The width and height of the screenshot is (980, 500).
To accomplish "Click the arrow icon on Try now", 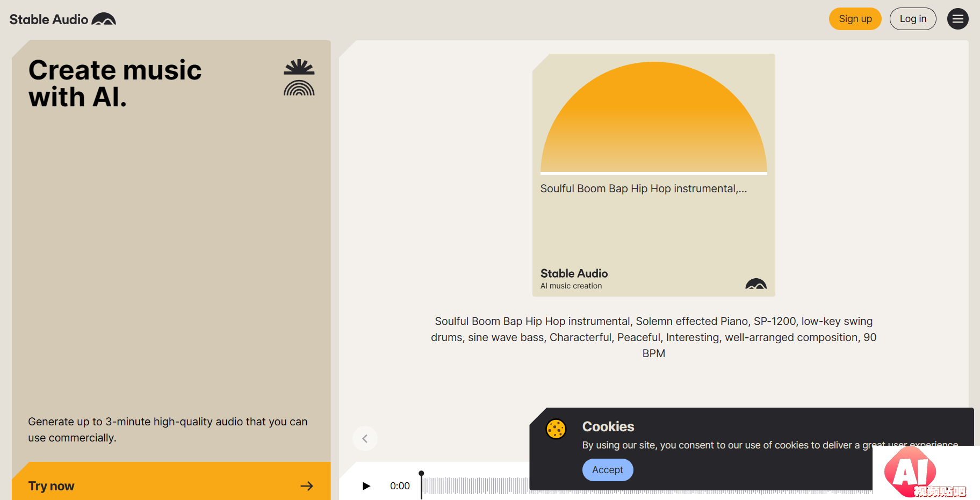I will 307,486.
